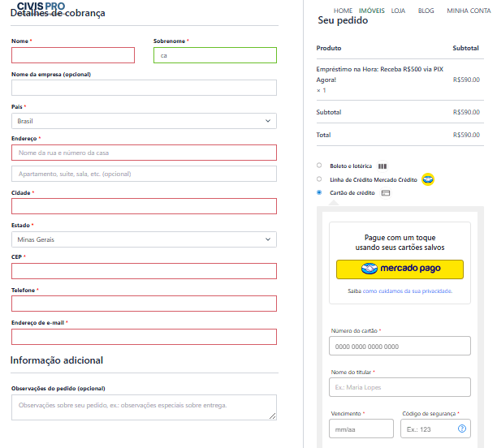The image size is (497, 448).
Task: Click the security code help icon
Action: (x=462, y=428)
